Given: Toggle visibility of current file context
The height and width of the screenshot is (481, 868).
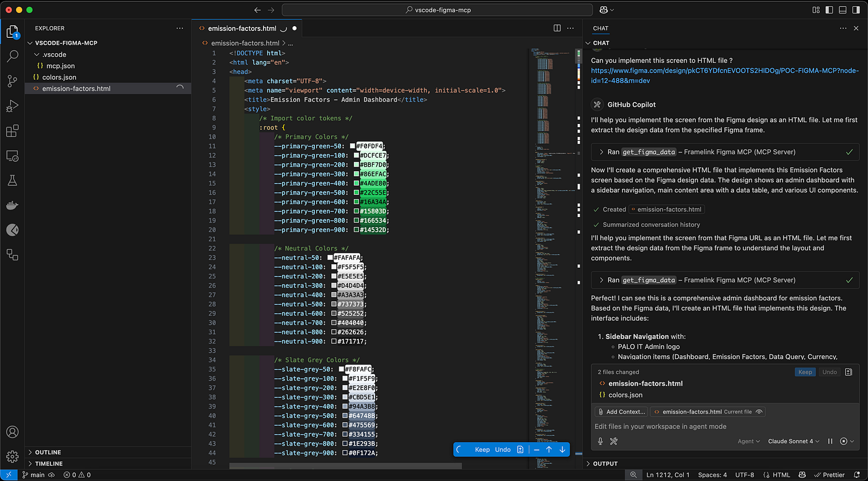Looking at the screenshot, I should pos(759,412).
